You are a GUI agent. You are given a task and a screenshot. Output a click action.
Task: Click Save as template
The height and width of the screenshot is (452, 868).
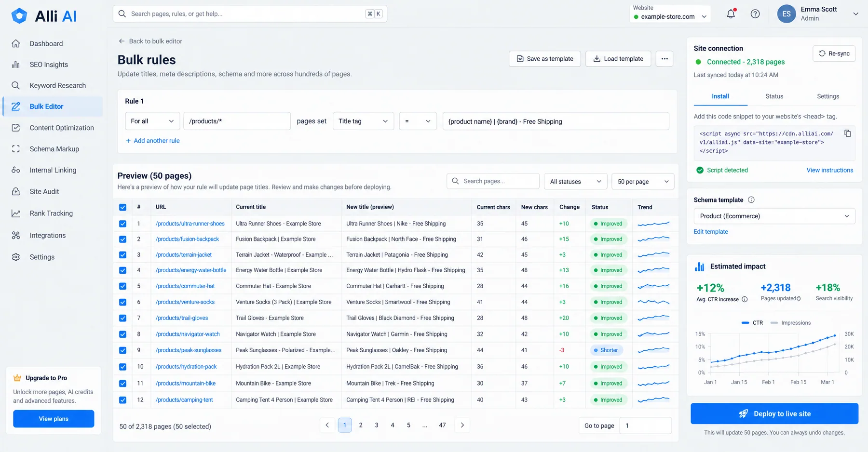[x=545, y=59]
